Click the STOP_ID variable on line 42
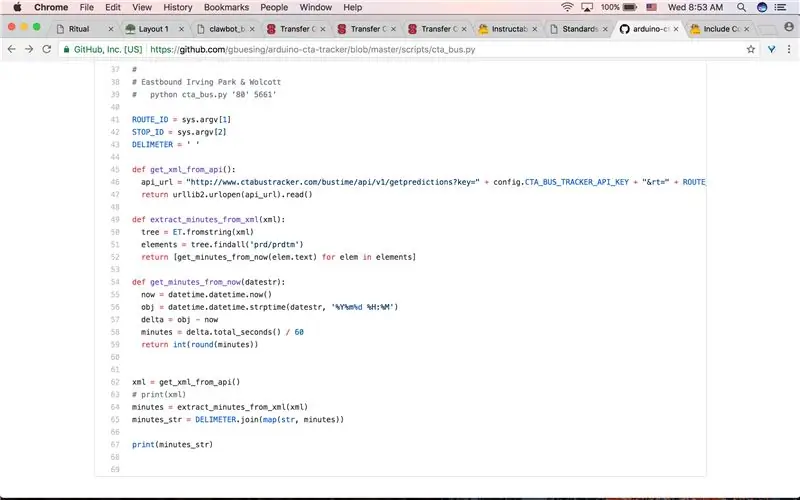 pyautogui.click(x=148, y=132)
